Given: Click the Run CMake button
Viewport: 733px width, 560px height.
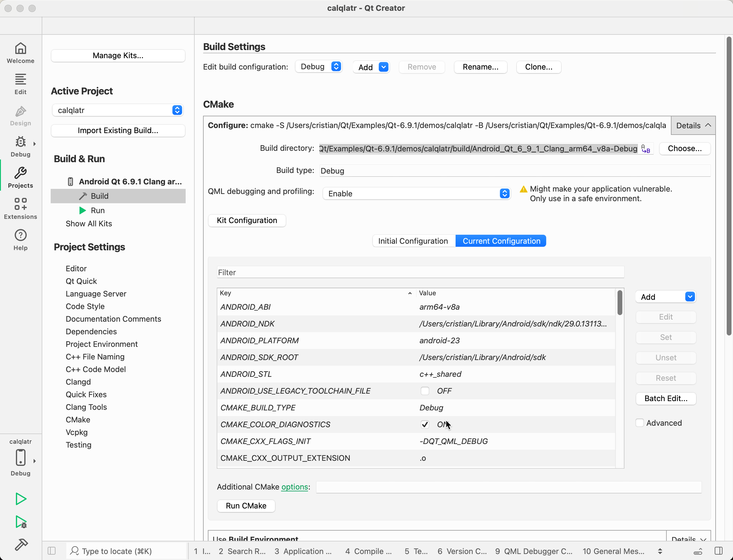Looking at the screenshot, I should (246, 506).
